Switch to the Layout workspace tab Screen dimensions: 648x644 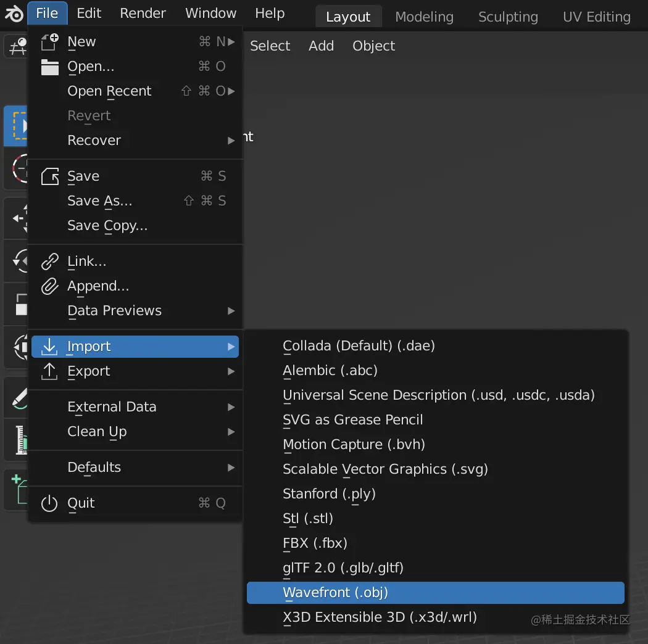(349, 17)
